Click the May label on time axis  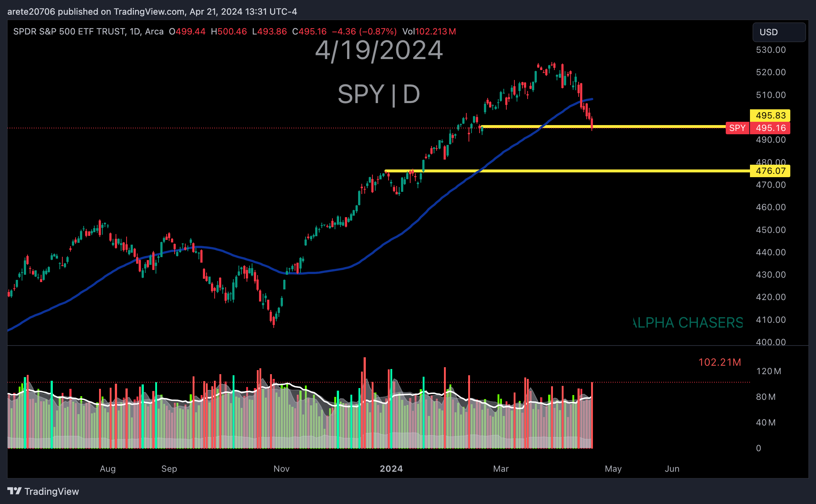pos(613,469)
